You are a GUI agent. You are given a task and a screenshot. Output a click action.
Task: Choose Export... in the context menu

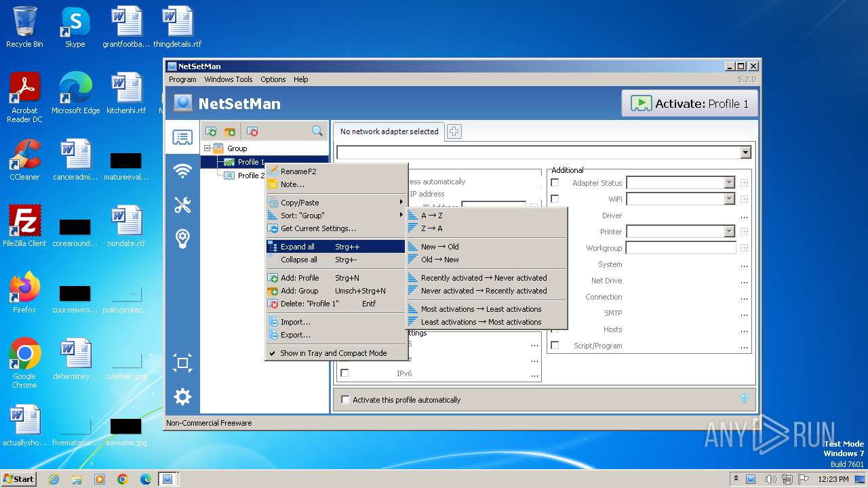pos(336,335)
